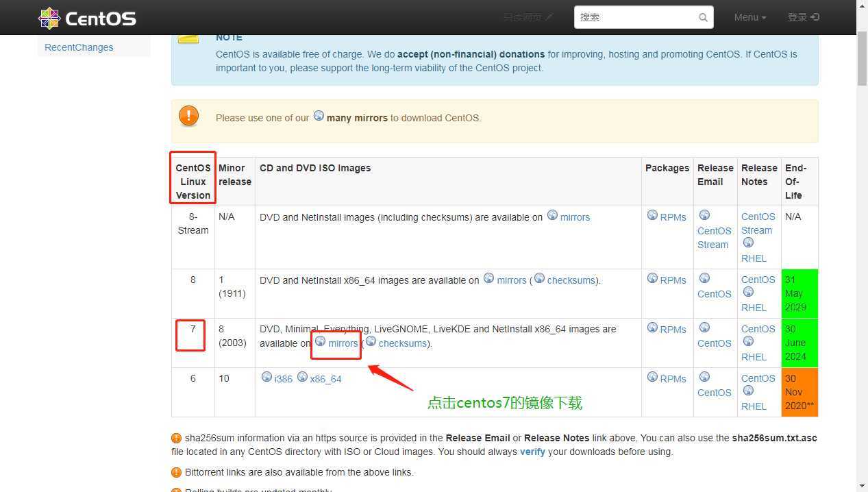Click the CentOS logo in header
The width and height of the screenshot is (868, 492).
87,18
